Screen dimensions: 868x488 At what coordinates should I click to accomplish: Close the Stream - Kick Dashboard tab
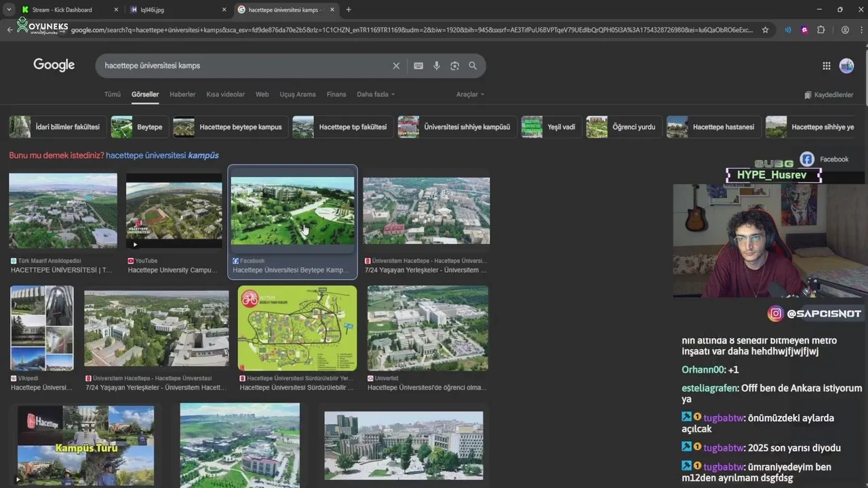tap(116, 9)
